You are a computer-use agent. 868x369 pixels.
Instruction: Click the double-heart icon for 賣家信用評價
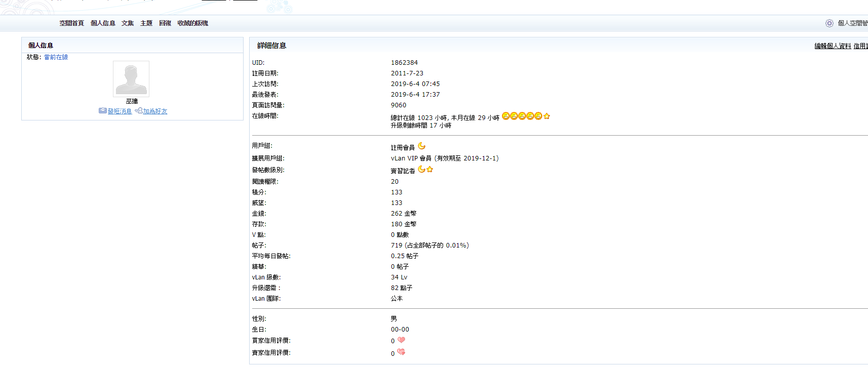coord(401,352)
